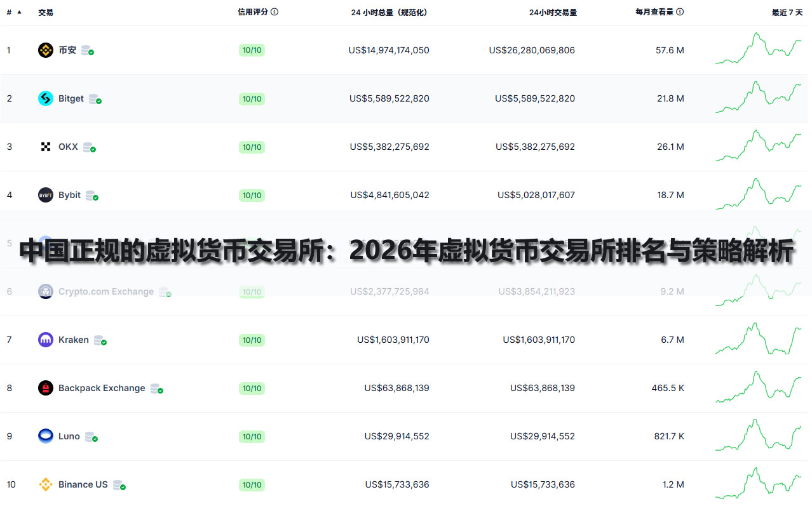This screenshot has width=812, height=506.
Task: Open the OKX exchange link
Action: tap(68, 147)
